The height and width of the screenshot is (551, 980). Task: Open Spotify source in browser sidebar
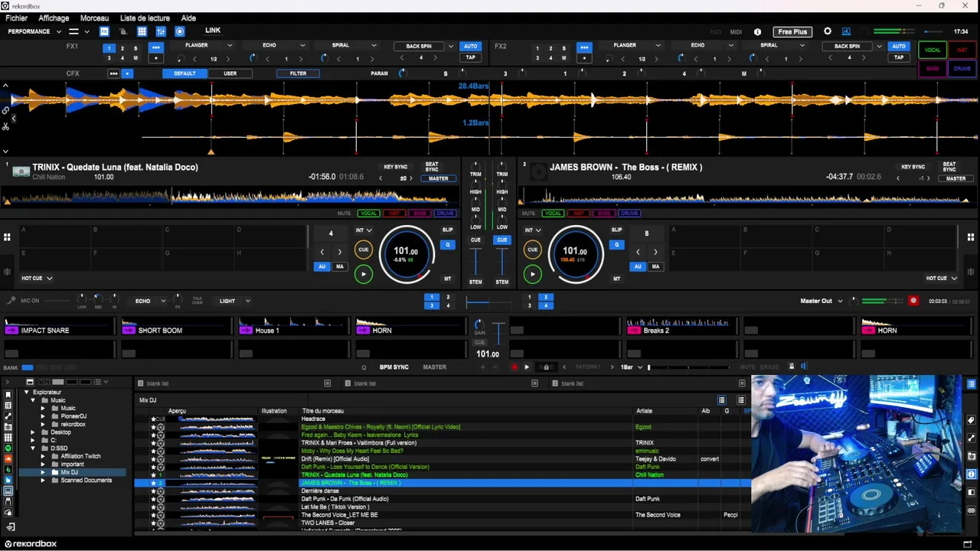(8, 448)
